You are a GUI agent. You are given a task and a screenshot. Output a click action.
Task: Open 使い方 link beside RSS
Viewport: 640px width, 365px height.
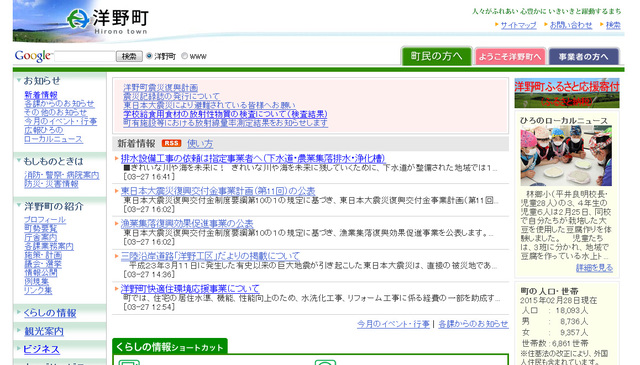[200, 144]
